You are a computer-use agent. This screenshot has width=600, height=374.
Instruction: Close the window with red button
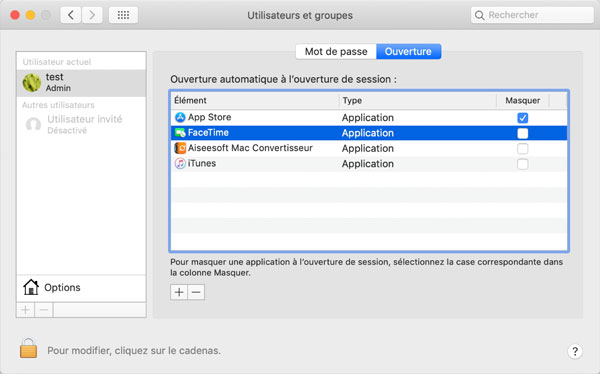coord(15,15)
